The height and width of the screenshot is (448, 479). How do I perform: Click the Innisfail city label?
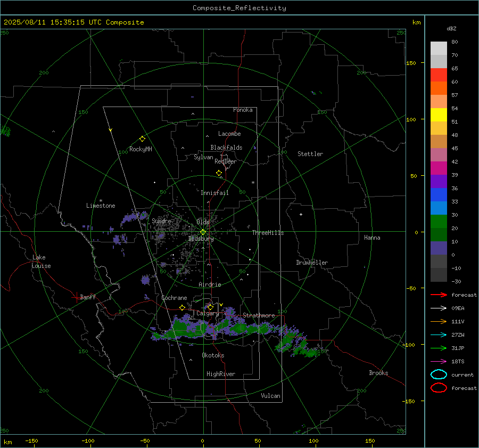214,193
